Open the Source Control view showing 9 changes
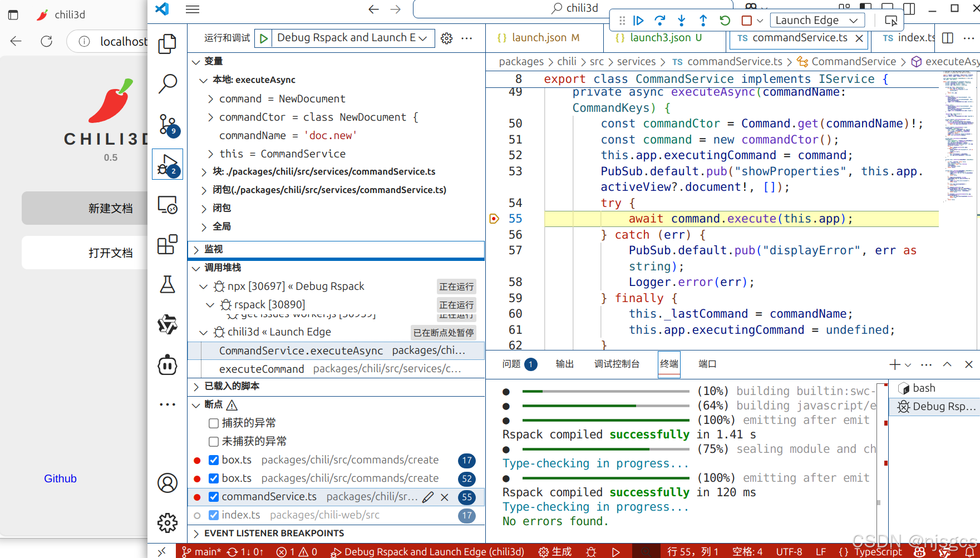The height and width of the screenshot is (558, 980). point(167,125)
